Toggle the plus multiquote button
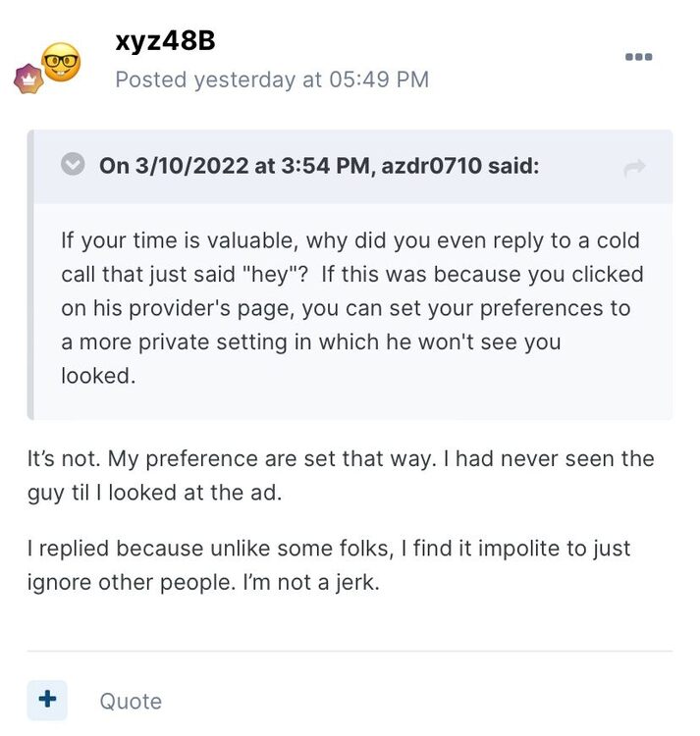 tap(47, 701)
